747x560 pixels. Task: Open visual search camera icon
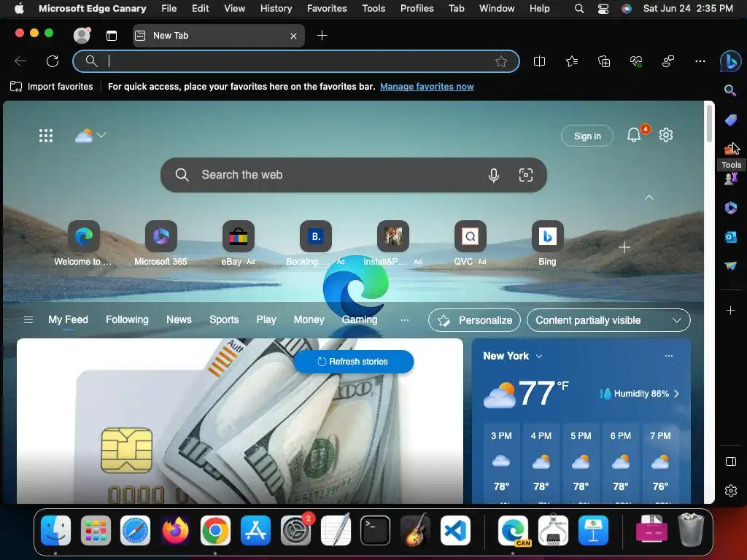[x=525, y=175]
